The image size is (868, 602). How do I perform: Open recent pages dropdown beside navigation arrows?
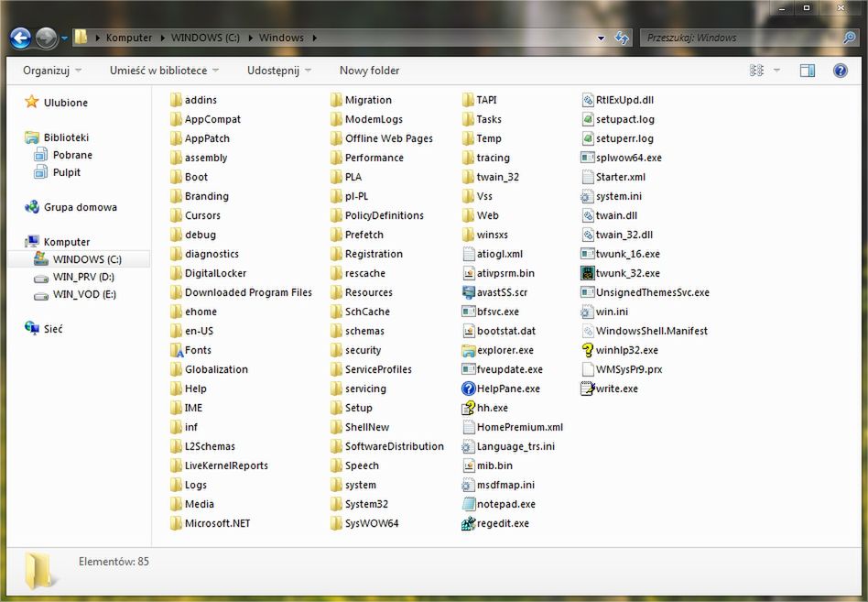click(x=64, y=38)
